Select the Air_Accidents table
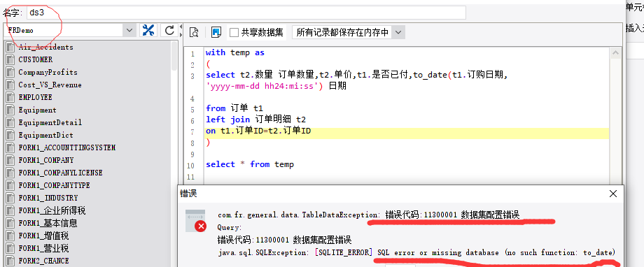Viewport: 644px width, 267px height. [45, 47]
